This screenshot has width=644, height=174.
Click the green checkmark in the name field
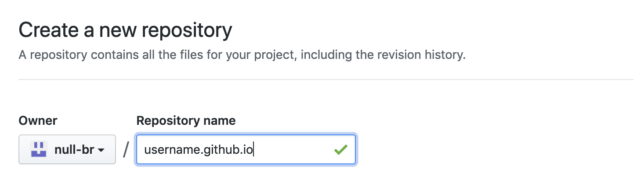340,150
